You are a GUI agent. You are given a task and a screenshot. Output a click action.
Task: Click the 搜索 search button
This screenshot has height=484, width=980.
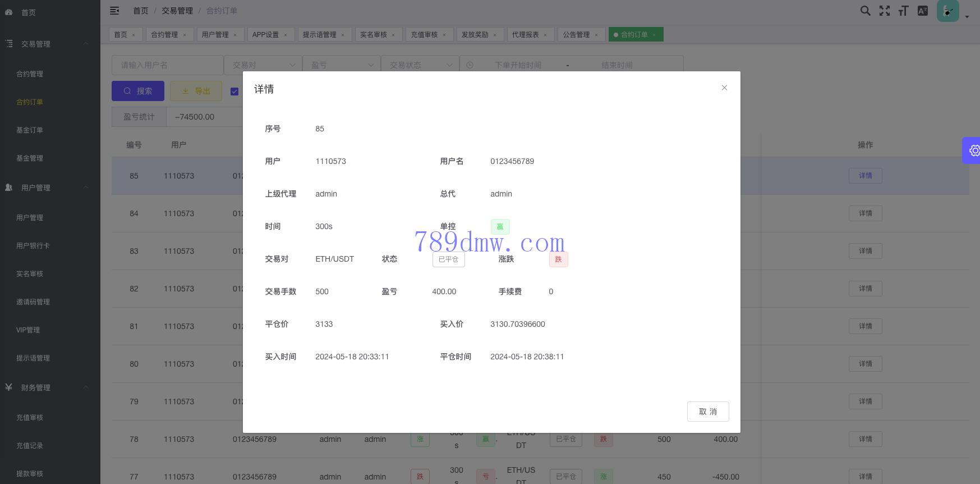point(138,91)
